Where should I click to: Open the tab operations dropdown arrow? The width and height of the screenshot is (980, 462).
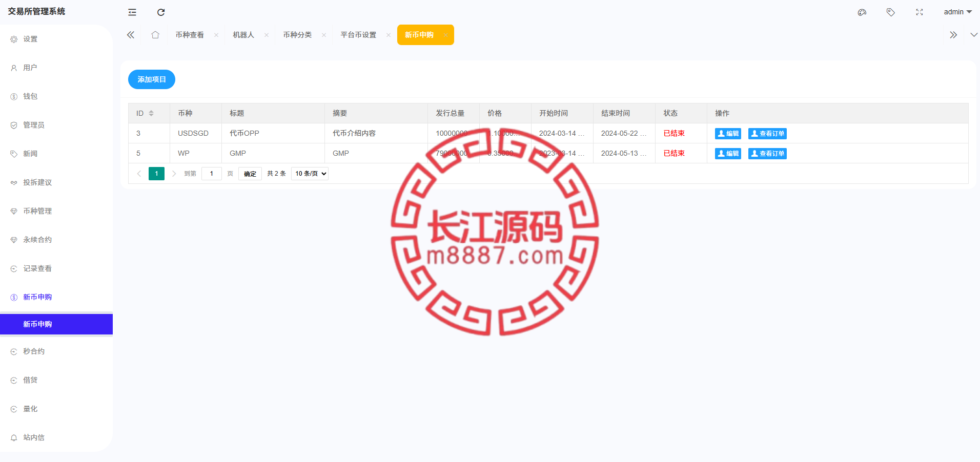[974, 35]
